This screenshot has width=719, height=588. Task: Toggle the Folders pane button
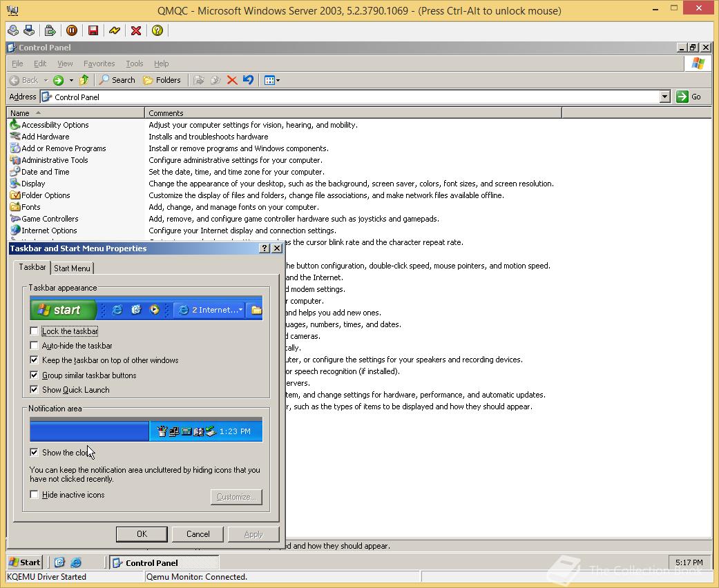point(162,80)
